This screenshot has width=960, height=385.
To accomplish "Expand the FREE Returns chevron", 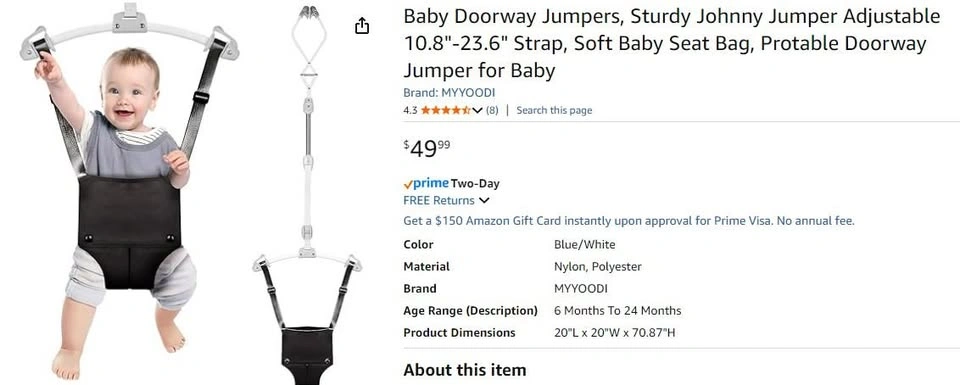I will tap(484, 201).
